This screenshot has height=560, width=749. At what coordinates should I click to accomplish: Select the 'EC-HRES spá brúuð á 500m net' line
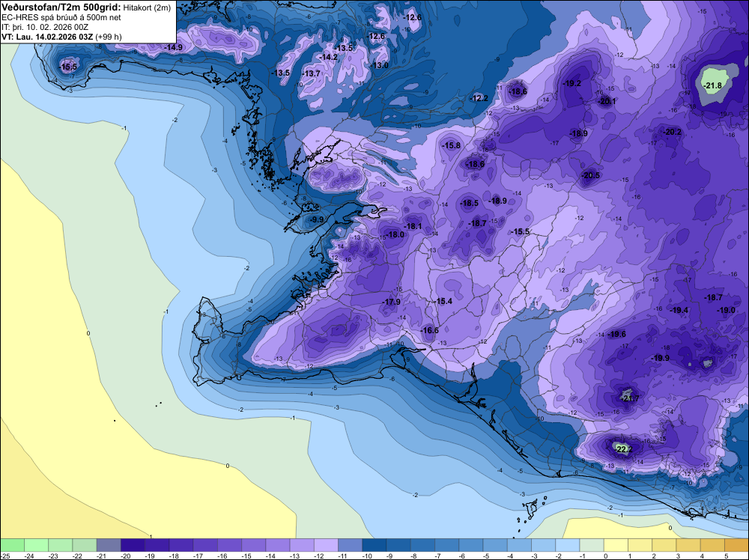pyautogui.click(x=61, y=18)
